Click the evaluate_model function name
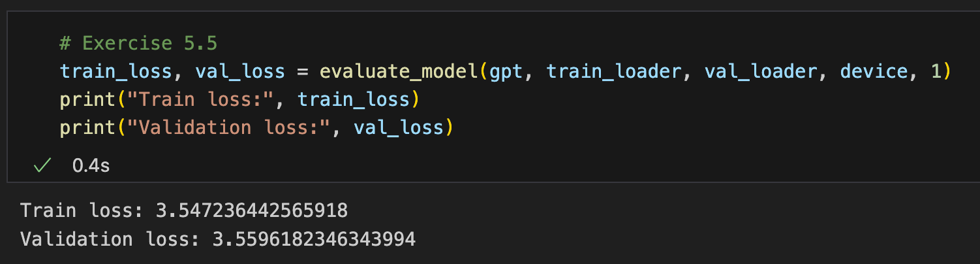The height and width of the screenshot is (264, 980). tap(399, 71)
